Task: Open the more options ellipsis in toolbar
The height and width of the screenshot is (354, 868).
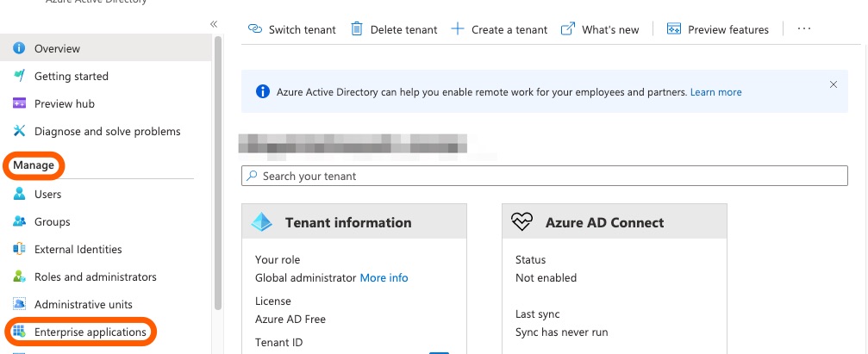Action: pos(803,29)
